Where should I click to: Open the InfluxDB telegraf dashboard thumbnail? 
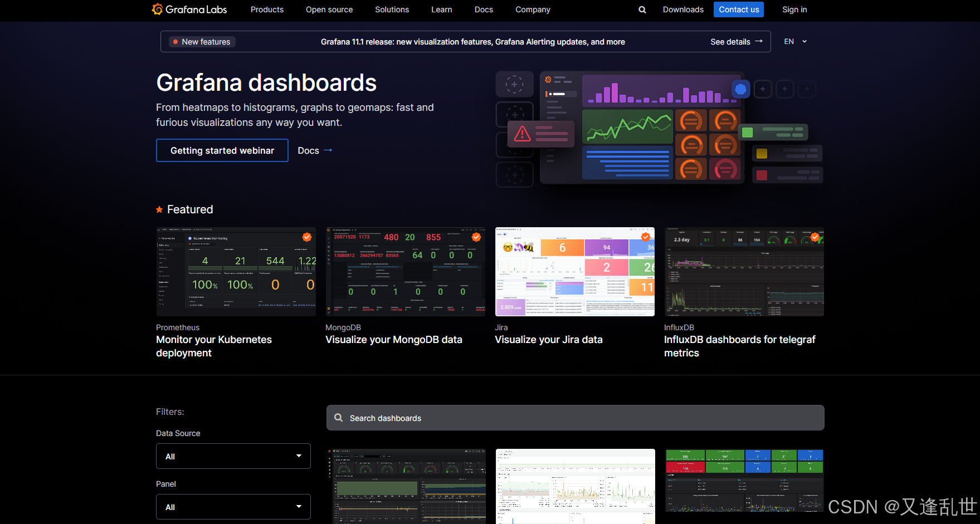click(744, 272)
